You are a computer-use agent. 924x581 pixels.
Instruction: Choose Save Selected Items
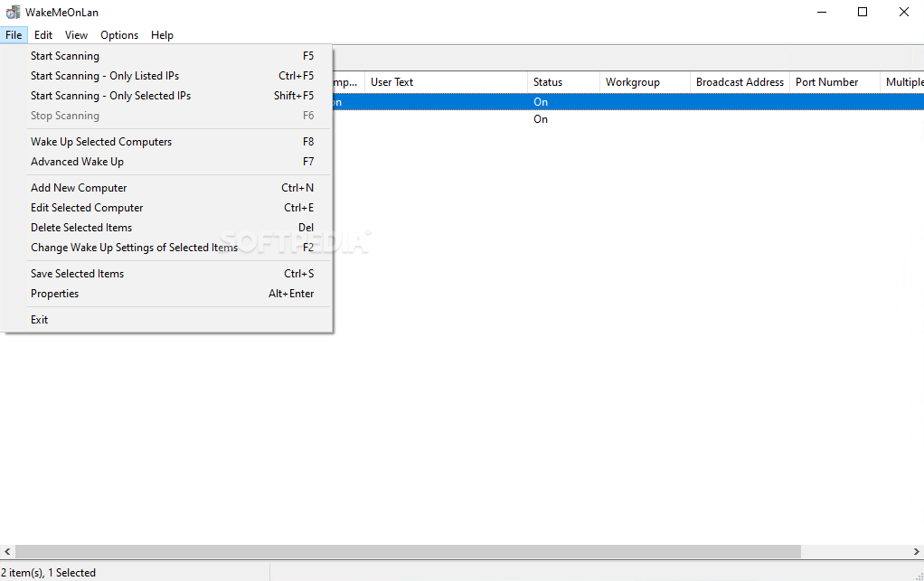(166, 274)
